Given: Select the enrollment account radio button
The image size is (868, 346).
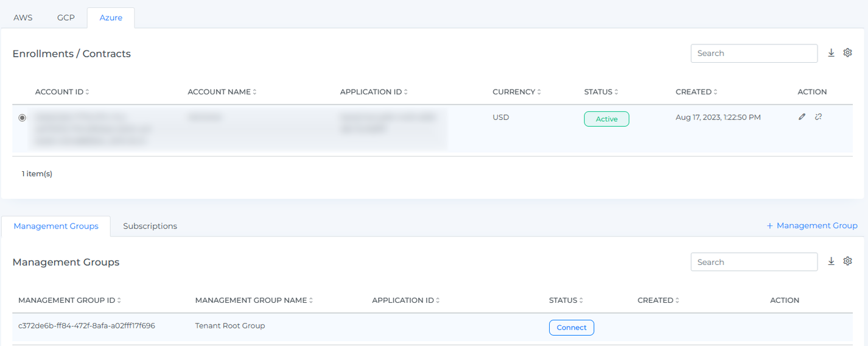Looking at the screenshot, I should (x=23, y=118).
